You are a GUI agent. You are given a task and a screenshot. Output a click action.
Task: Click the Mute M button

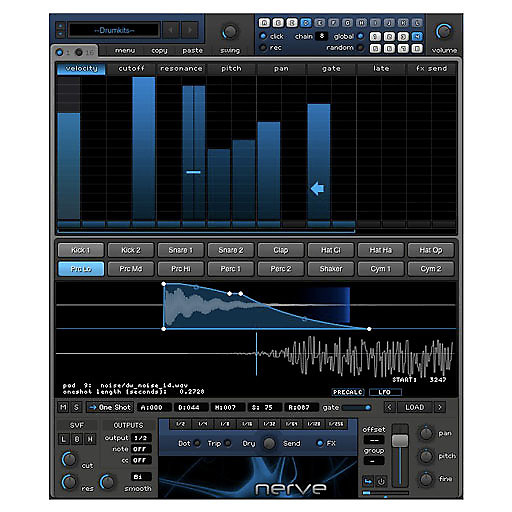coord(63,407)
